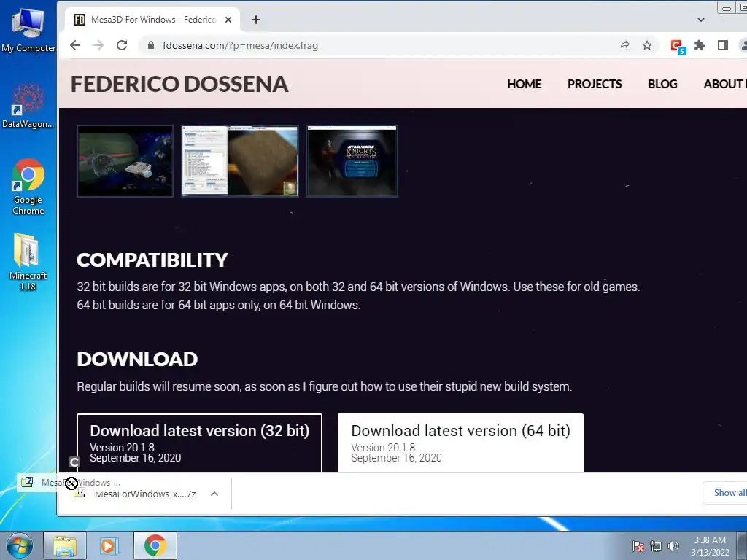This screenshot has height=560, width=747.
Task: Open the red extension with badge 5
Action: coord(677,47)
